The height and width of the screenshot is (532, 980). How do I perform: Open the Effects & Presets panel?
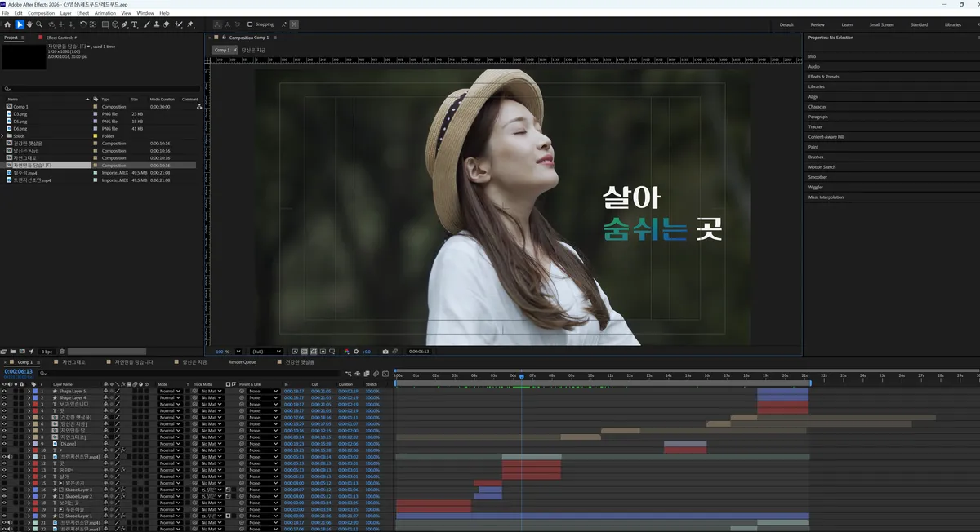(x=823, y=77)
